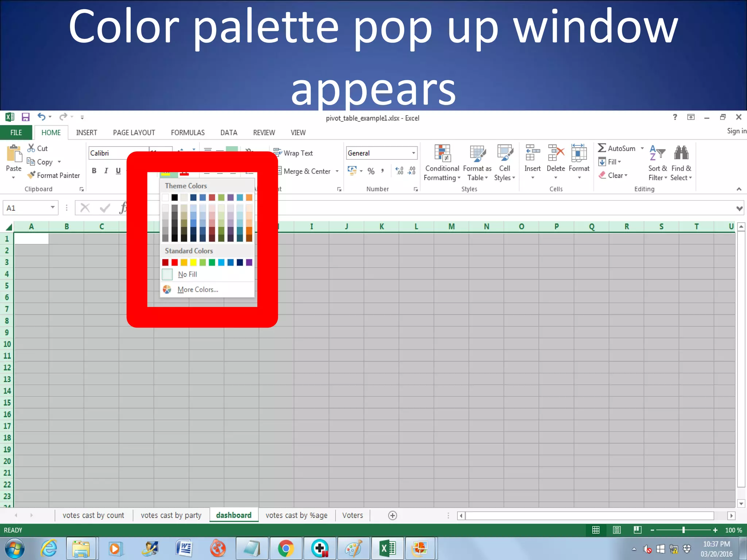Expand the Merge & Center dropdown arrow
The width and height of the screenshot is (747, 560).
(x=337, y=171)
